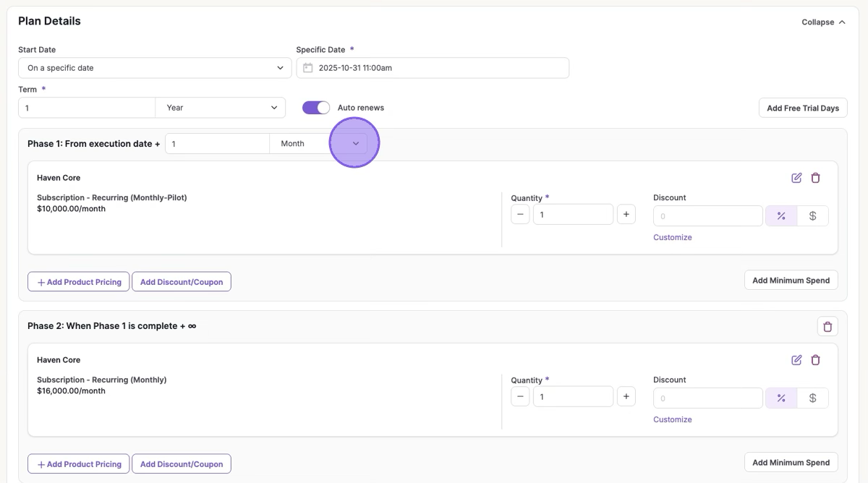
Task: Delete Haven Core product from Phase 2
Action: pos(815,360)
